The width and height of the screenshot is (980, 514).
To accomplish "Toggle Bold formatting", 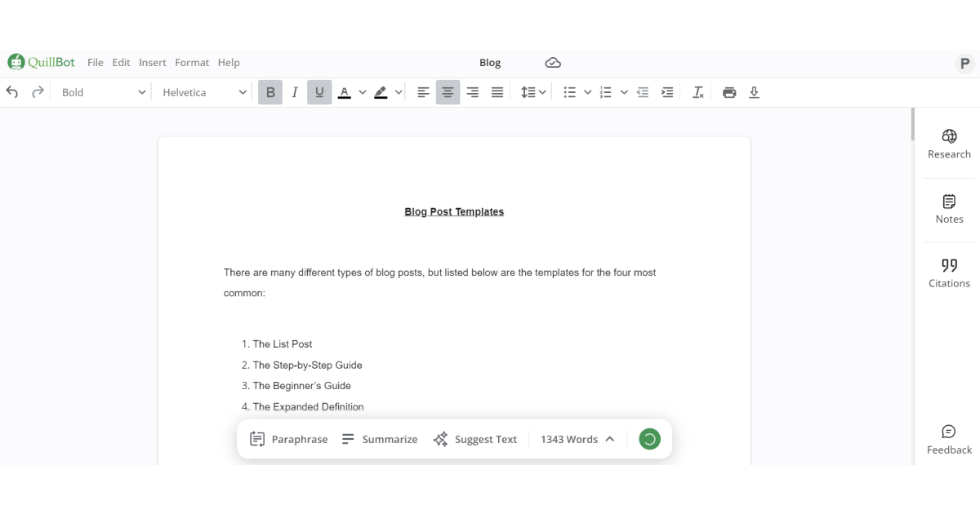I will click(270, 92).
